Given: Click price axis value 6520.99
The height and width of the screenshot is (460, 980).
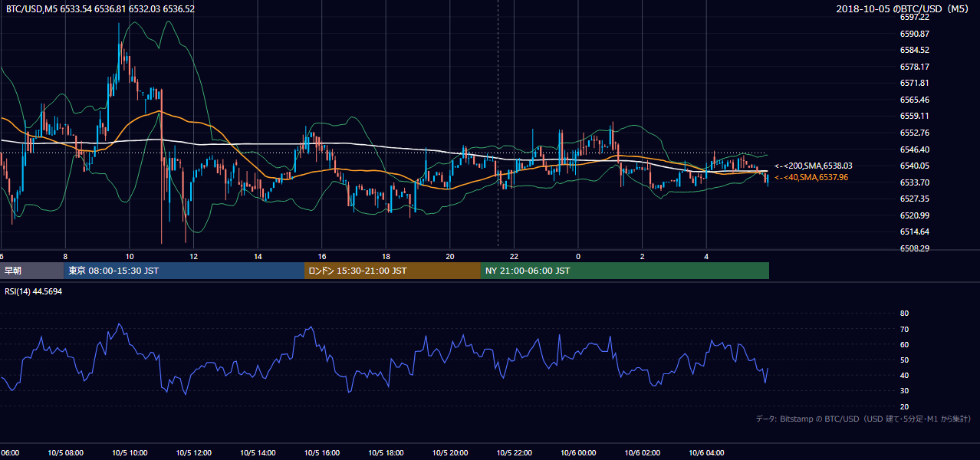Looking at the screenshot, I should [915, 215].
